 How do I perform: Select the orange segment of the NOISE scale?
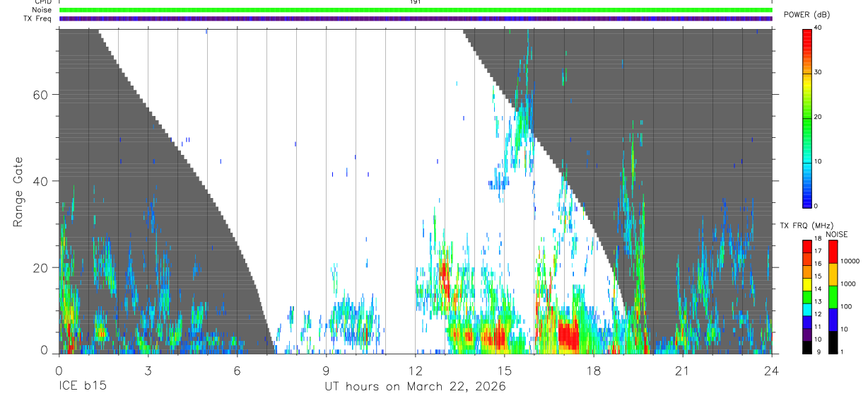click(x=833, y=274)
